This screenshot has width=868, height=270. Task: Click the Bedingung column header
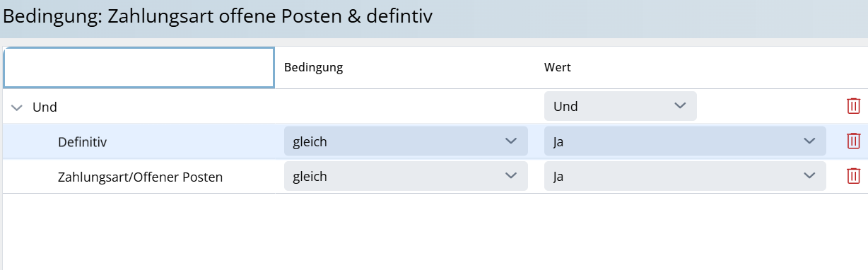point(313,67)
